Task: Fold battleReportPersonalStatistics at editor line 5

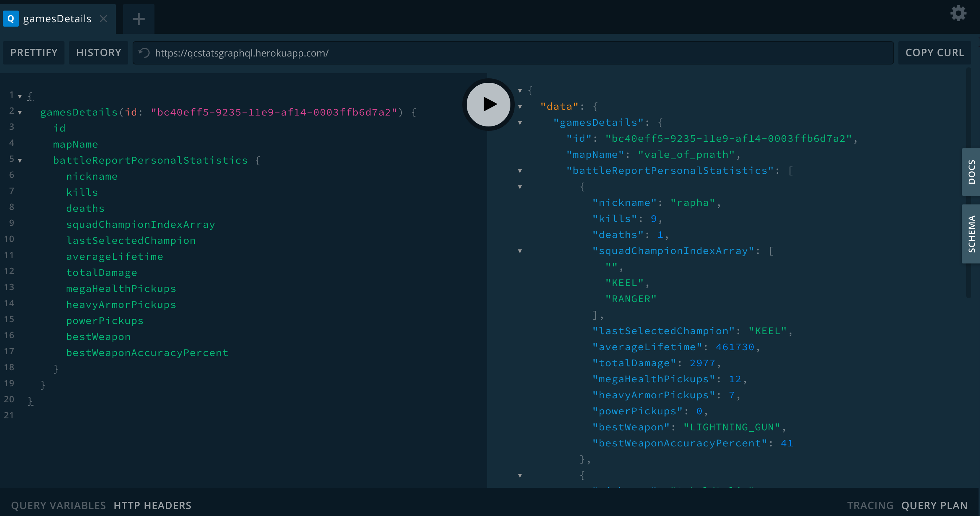Action: 20,161
